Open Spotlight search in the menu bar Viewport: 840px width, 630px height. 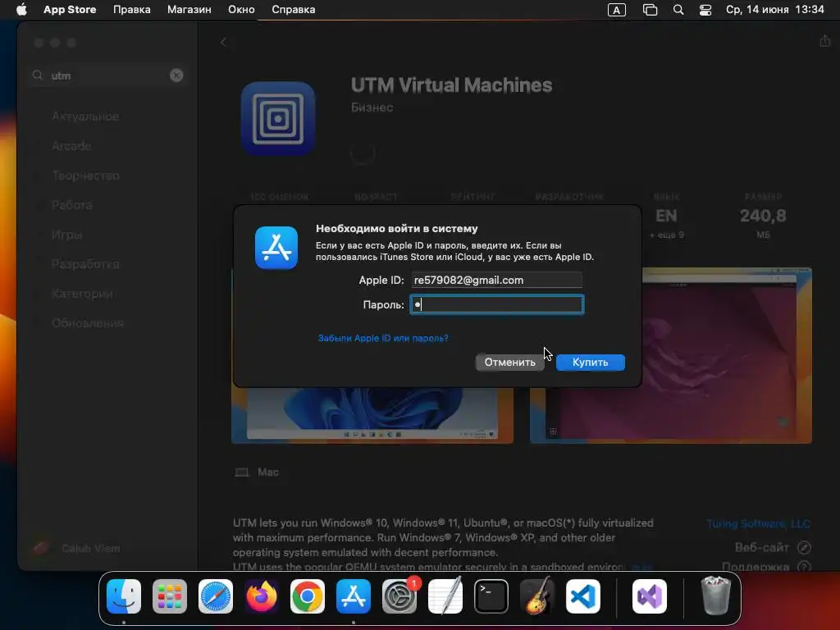(x=678, y=10)
